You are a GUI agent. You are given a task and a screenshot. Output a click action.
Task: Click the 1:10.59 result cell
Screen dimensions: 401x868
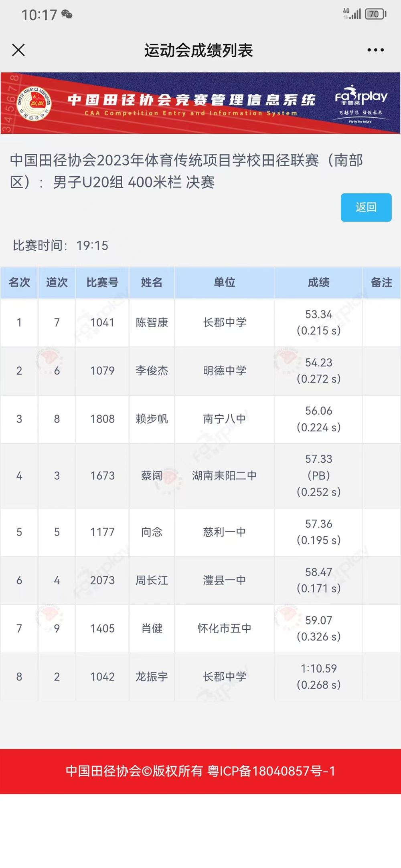pos(318,676)
